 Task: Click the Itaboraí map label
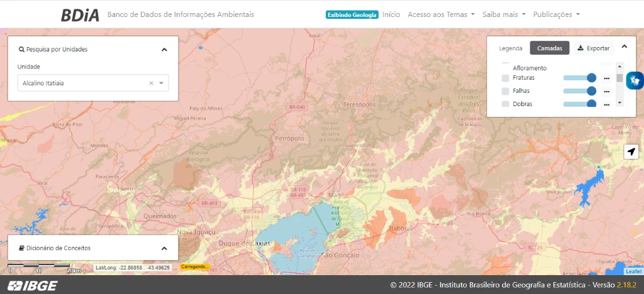point(399,227)
